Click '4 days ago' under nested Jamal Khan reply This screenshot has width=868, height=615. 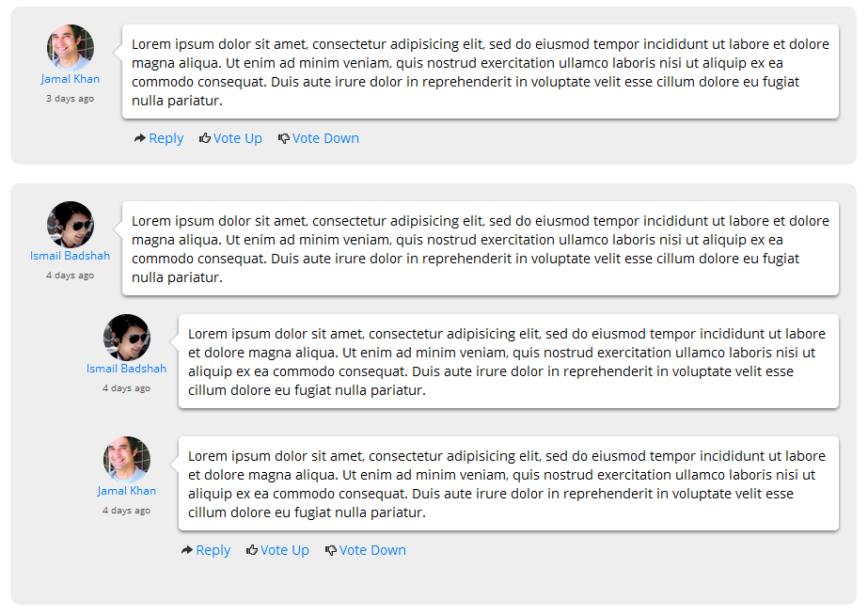[x=127, y=511]
